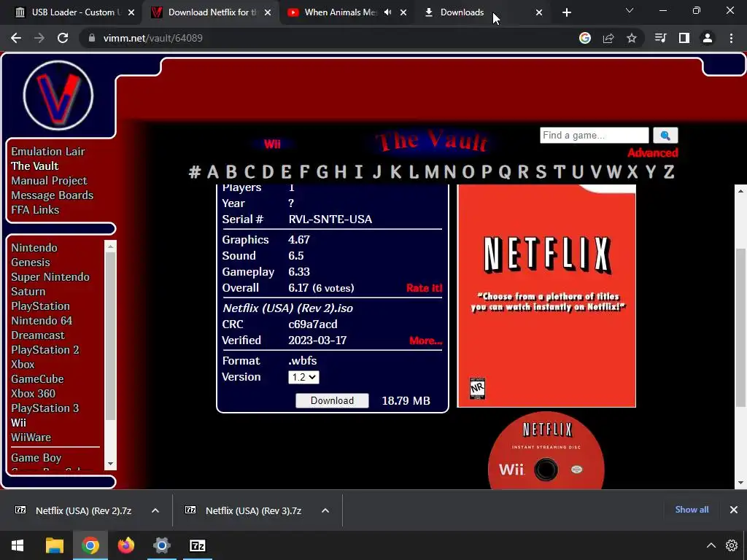Select PlayStation 2 in system list
This screenshot has height=560, width=747.
pos(45,350)
